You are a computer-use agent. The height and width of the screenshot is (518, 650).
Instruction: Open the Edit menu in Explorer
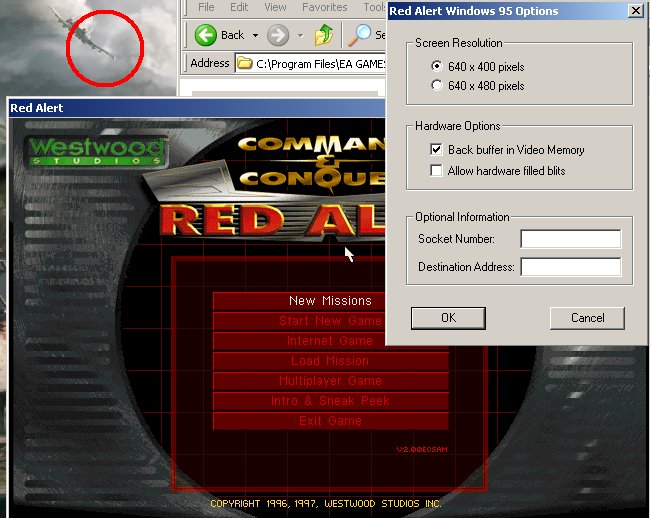239,7
